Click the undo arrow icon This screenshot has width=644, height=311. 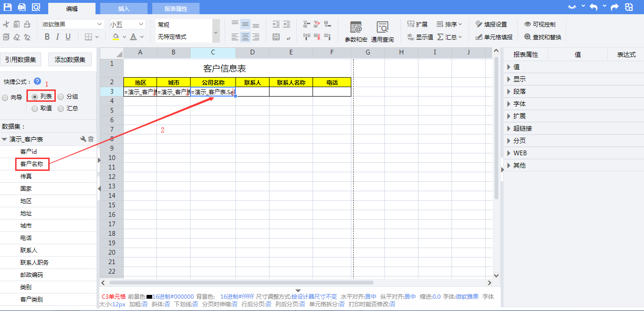point(593,7)
